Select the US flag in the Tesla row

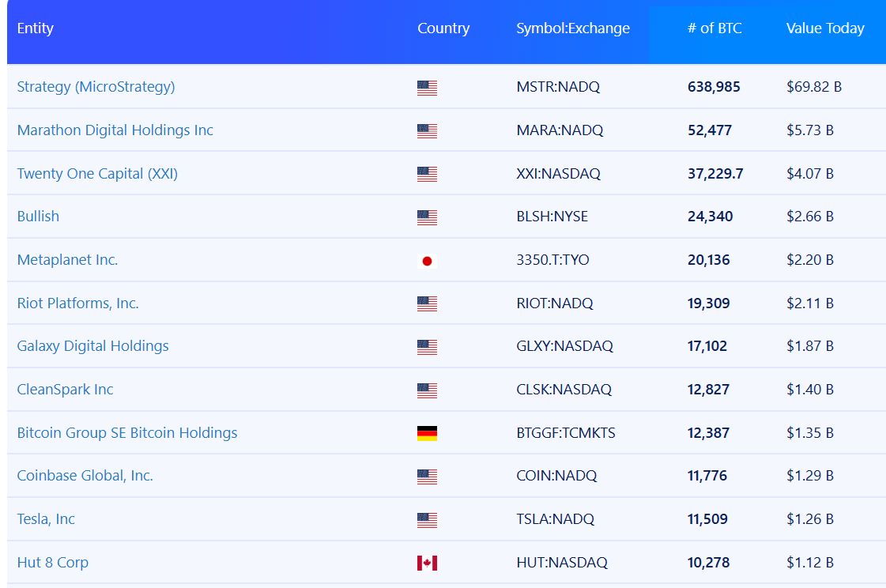coord(427,519)
